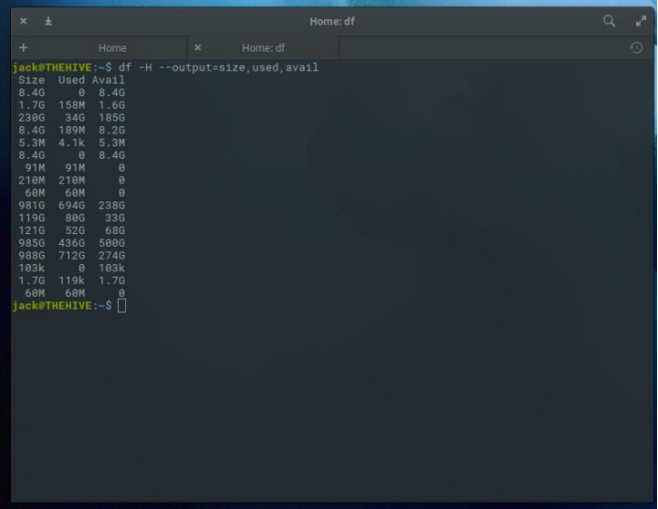Click the '985G' size value

pyautogui.click(x=31, y=243)
